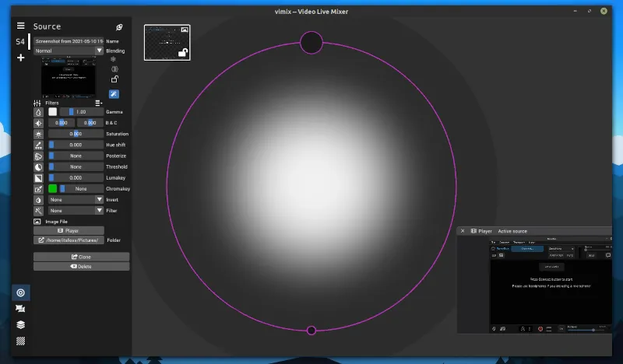Toggle the source lock padlock icon
Image resolution: width=623 pixels, height=364 pixels.
(x=114, y=79)
